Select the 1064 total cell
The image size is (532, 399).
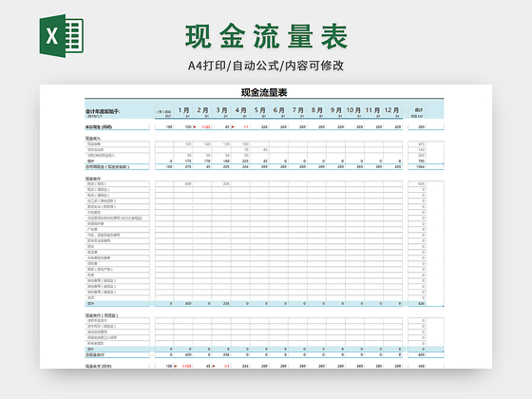coord(420,167)
